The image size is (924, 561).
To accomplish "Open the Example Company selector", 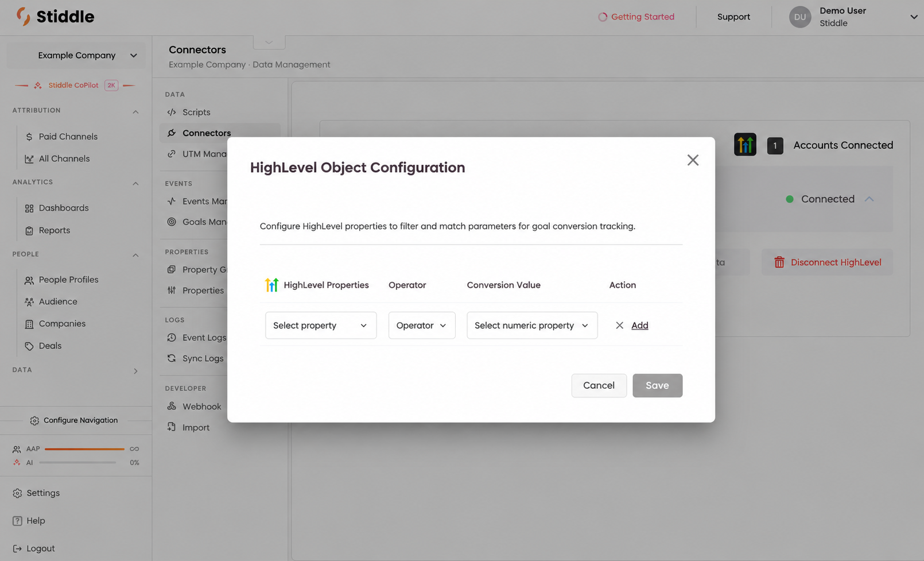I will [x=76, y=56].
